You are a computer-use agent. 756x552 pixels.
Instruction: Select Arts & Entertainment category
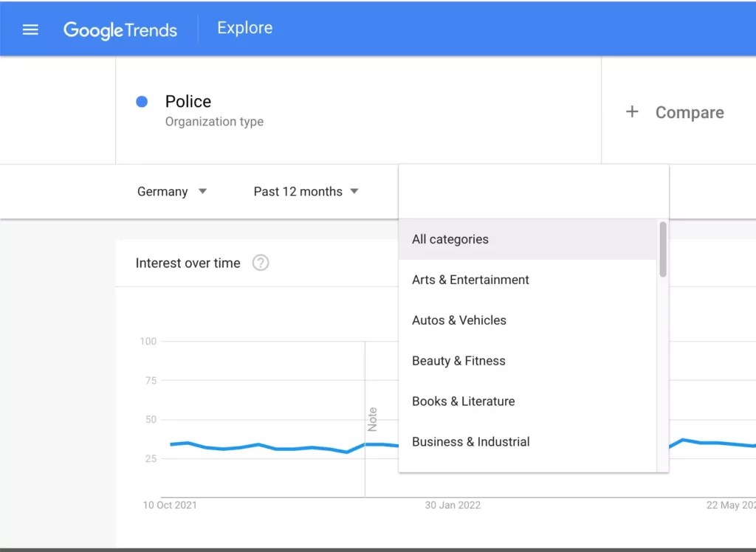(x=470, y=280)
